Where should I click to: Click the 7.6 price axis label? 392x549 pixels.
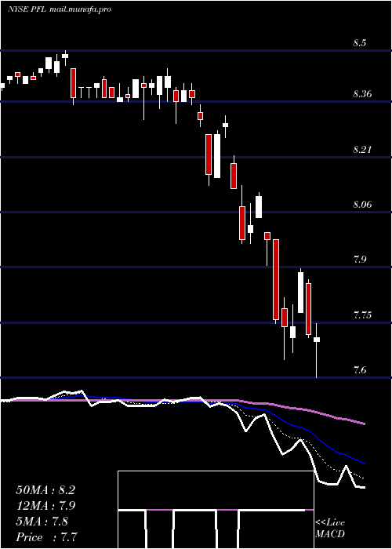tap(360, 369)
